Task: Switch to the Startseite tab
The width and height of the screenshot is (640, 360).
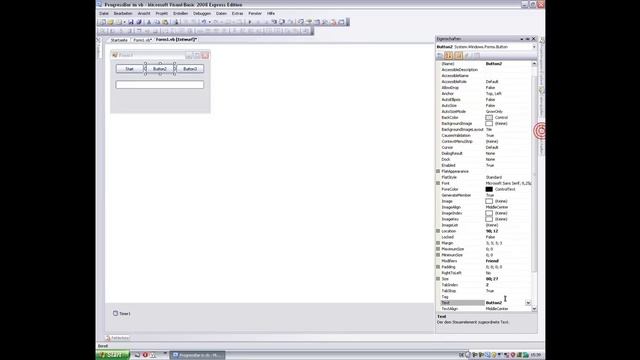Action: click(119, 40)
